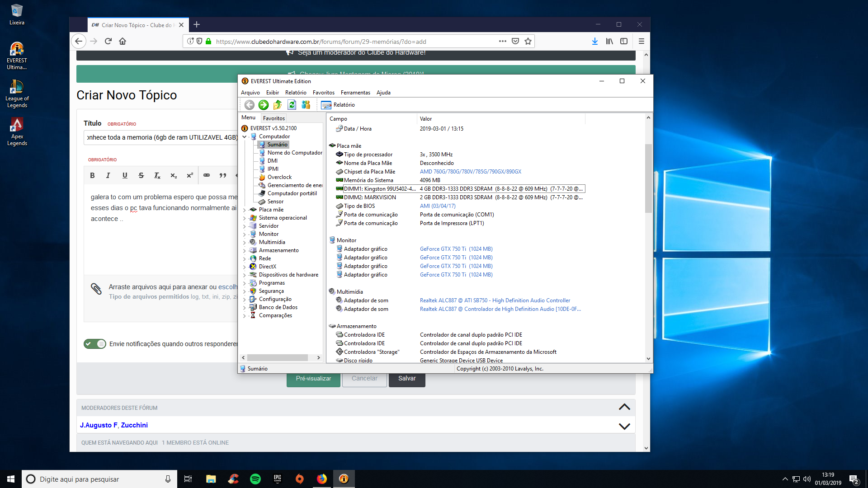The width and height of the screenshot is (868, 488).
Task: Expand moderators list chevron down
Action: (x=624, y=426)
